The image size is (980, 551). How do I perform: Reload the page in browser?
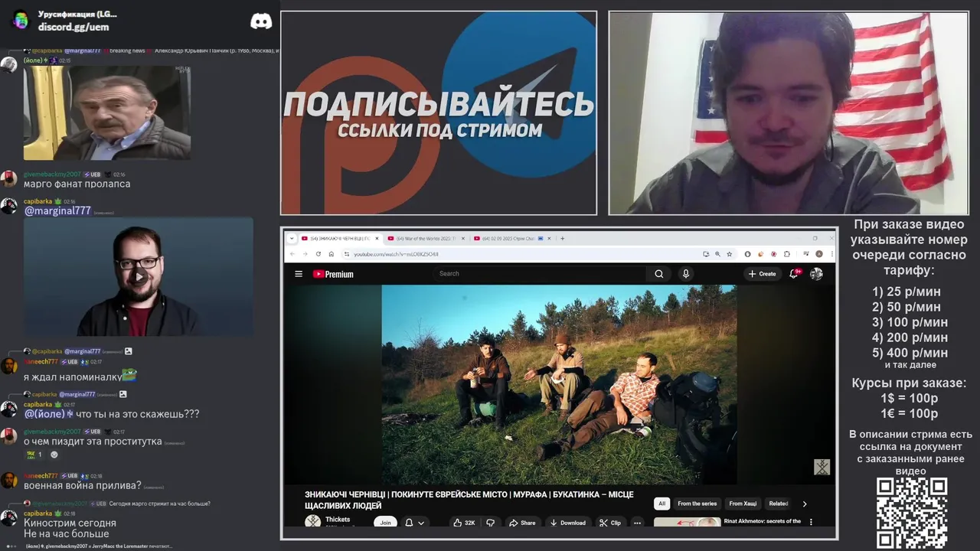[x=318, y=254]
